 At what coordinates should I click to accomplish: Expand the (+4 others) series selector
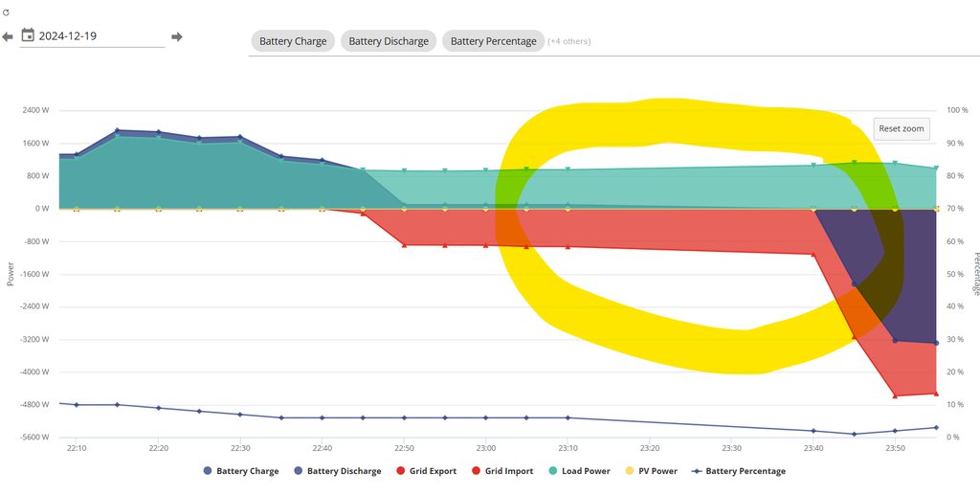[x=569, y=41]
